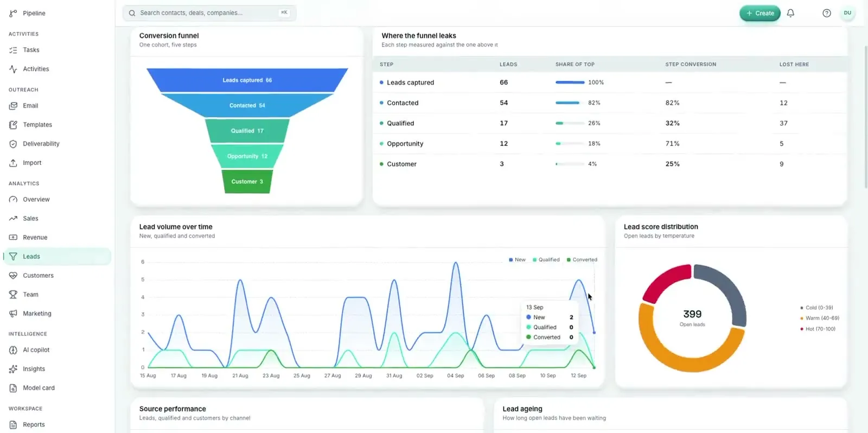Open the notifications bell icon
Screen dimensions: 868x433
click(x=790, y=13)
